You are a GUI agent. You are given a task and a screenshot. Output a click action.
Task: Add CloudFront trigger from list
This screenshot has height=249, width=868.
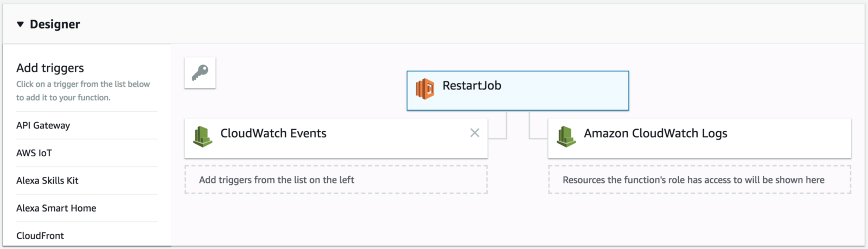[x=40, y=236]
